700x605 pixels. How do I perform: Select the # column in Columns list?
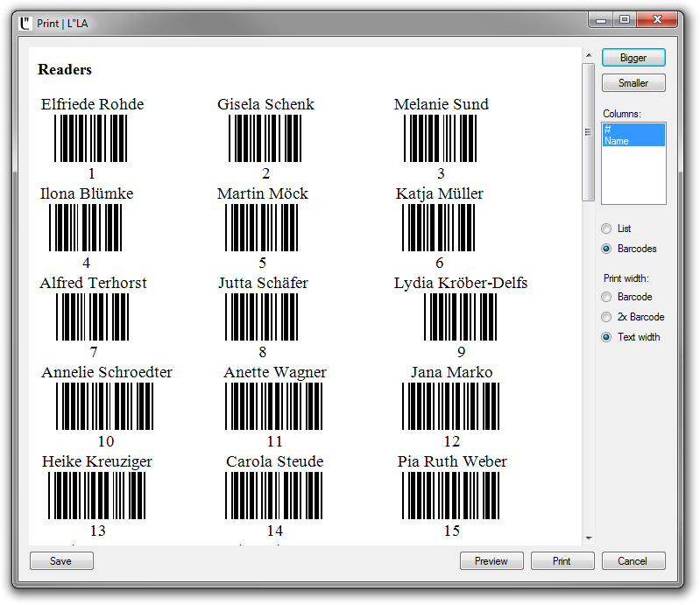tap(633, 130)
